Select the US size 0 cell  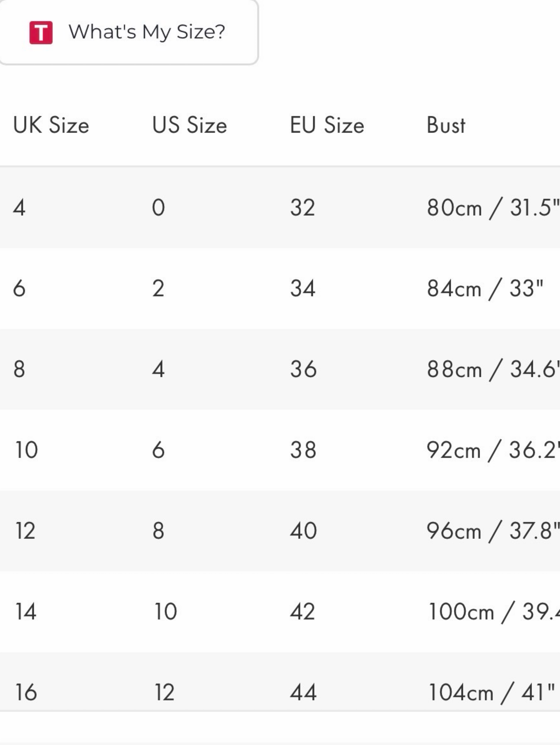click(x=158, y=207)
